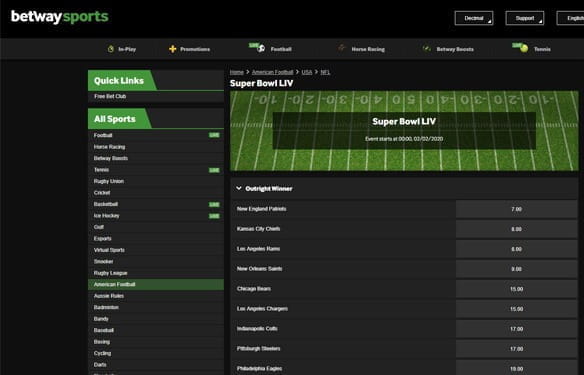Click the Betway Boosts icon
Viewport: 584px width, 375px height.
(427, 48)
